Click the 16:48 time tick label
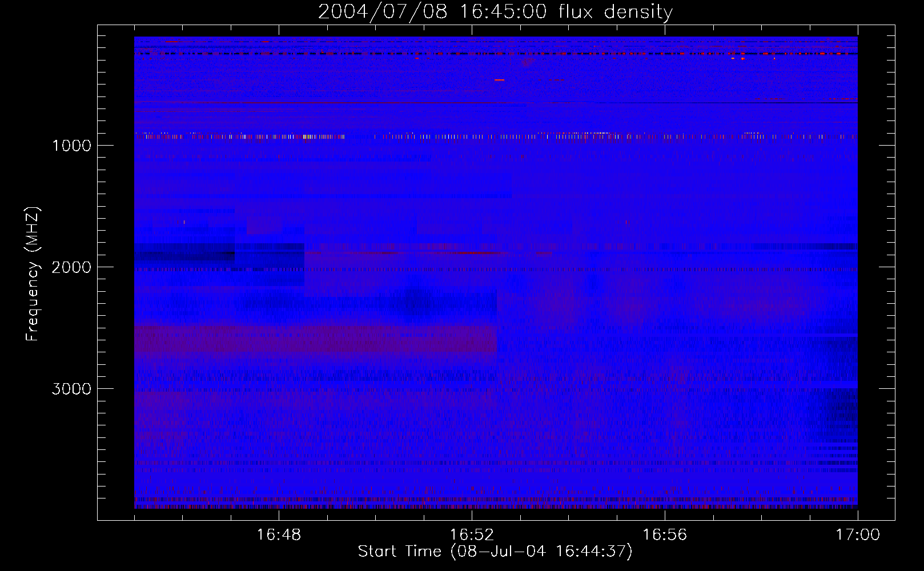This screenshot has width=924, height=571. coord(279,535)
